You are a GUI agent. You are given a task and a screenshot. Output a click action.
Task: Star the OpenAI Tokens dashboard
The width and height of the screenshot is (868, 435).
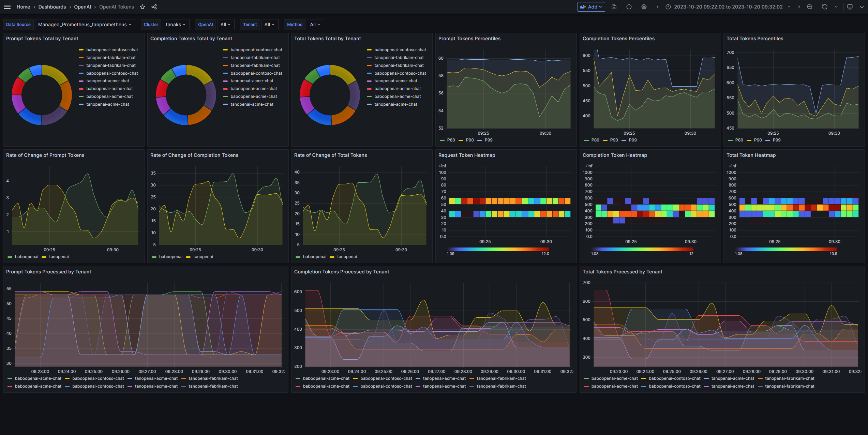tap(143, 7)
